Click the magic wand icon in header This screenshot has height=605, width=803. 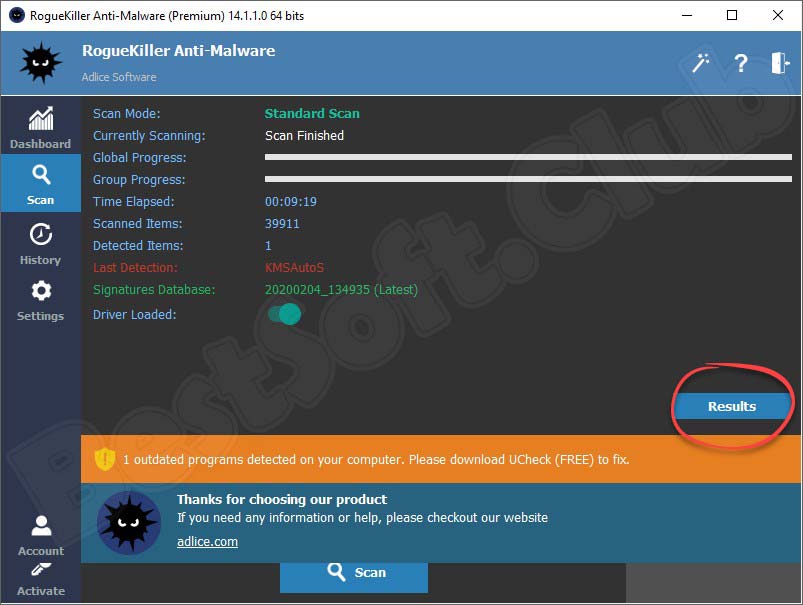tap(700, 63)
